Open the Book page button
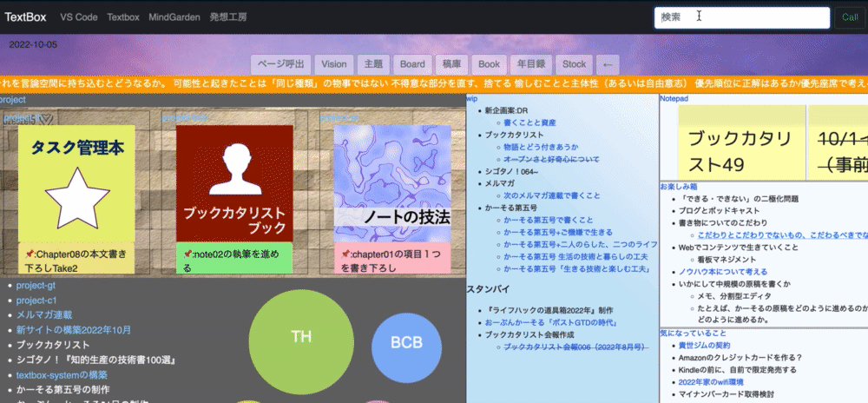The image size is (868, 403). (489, 64)
